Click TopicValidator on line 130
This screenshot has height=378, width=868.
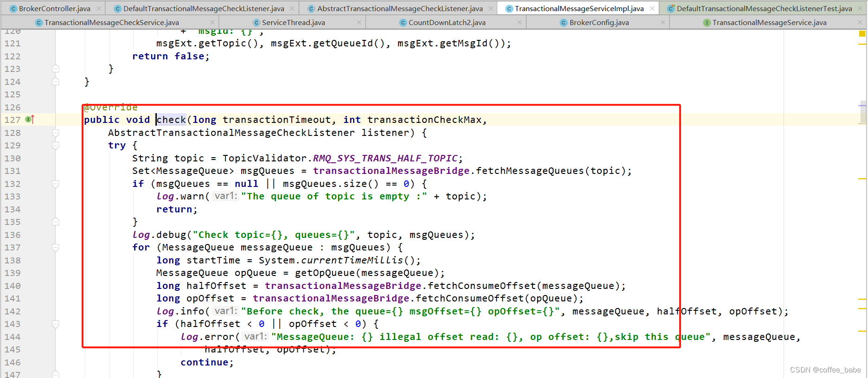(264, 158)
